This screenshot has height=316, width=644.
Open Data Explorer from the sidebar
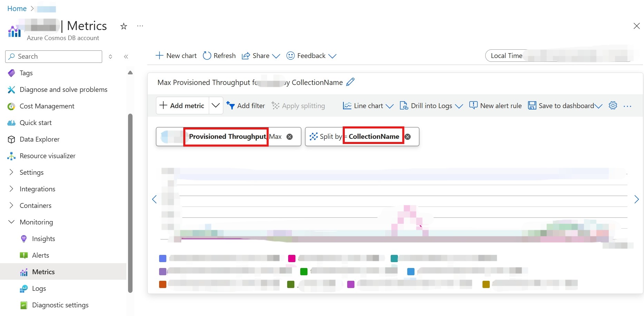point(39,139)
